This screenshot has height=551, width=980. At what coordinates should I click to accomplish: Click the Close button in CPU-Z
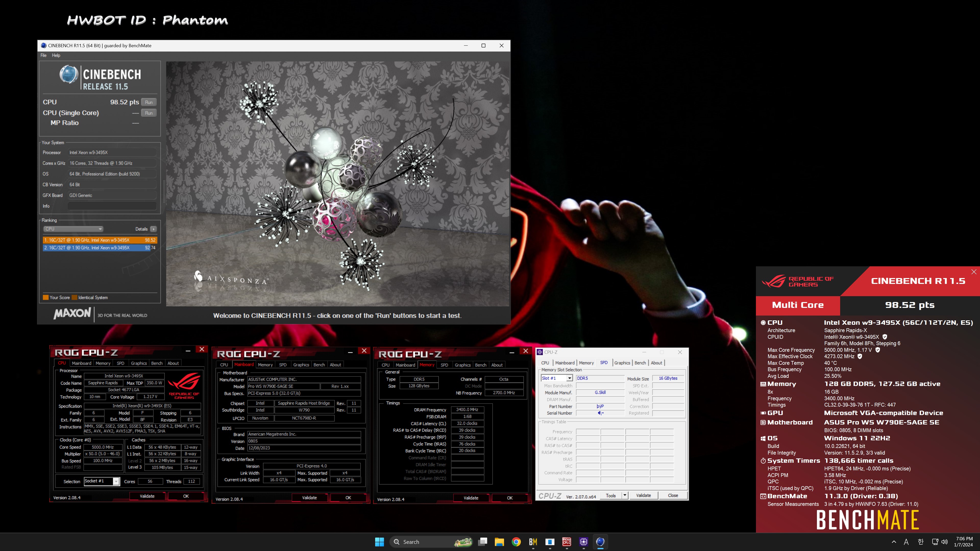pyautogui.click(x=673, y=495)
